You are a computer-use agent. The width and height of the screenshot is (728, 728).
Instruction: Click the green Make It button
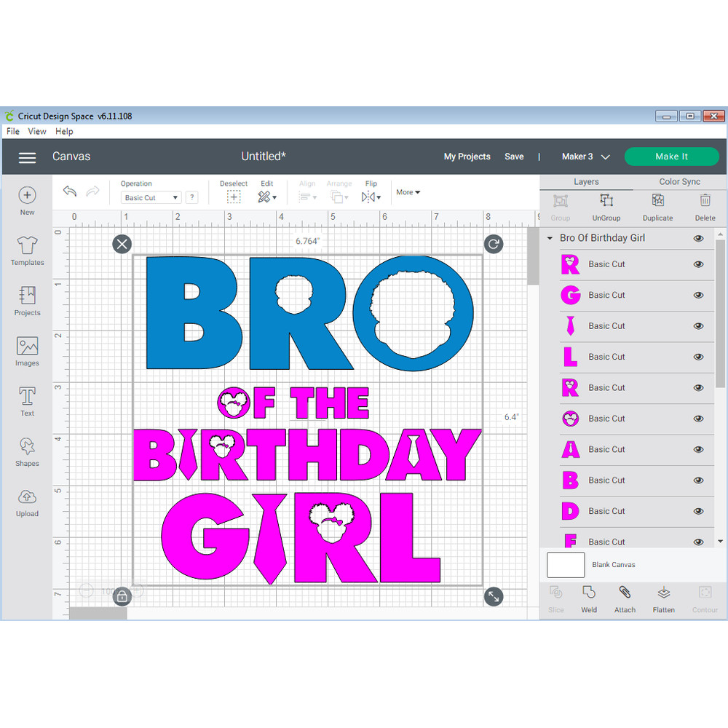(671, 157)
